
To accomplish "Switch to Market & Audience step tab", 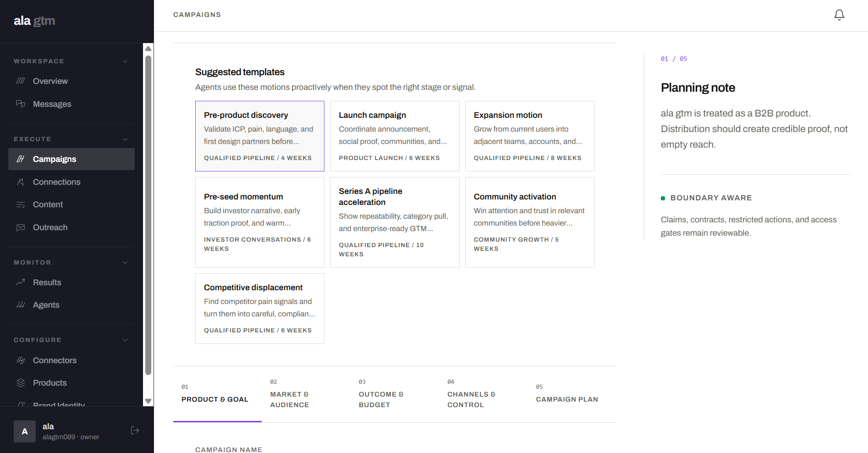I will click(306, 394).
